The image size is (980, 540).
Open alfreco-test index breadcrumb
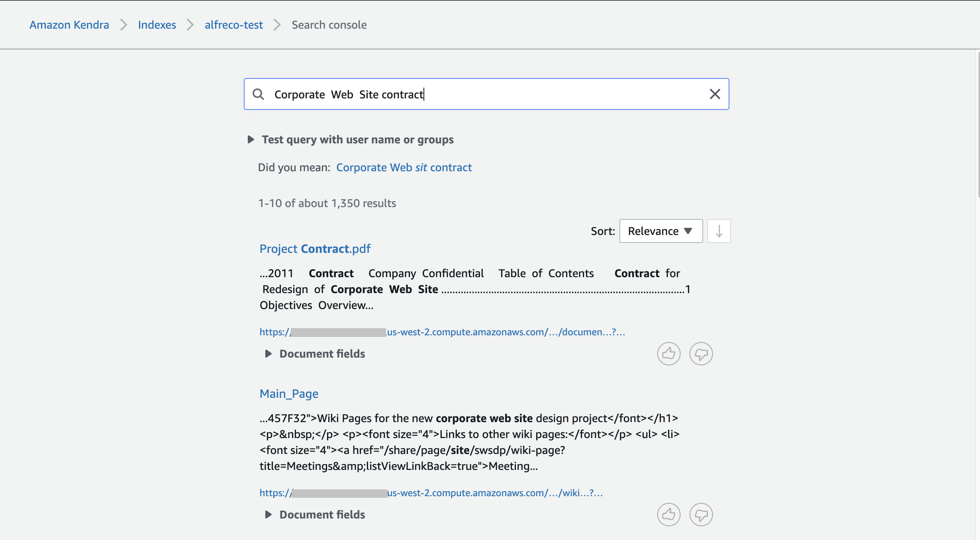click(234, 25)
